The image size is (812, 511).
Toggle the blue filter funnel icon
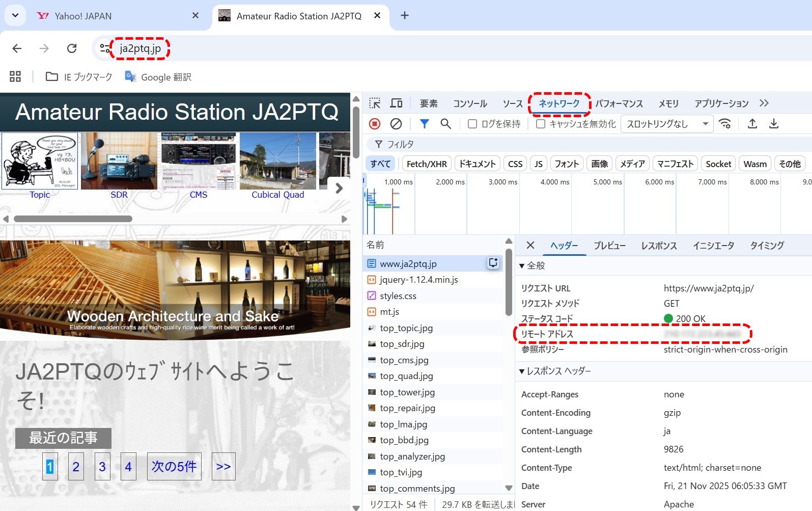[424, 124]
